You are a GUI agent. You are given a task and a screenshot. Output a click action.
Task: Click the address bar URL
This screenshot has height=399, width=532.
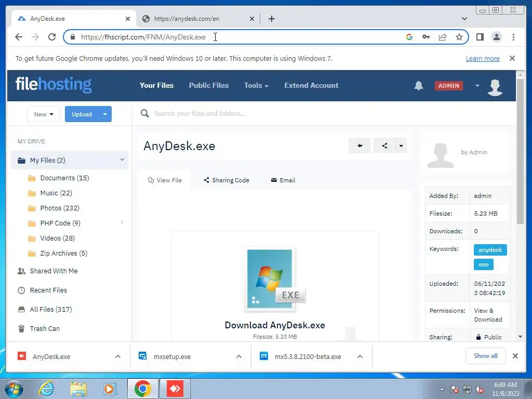143,37
